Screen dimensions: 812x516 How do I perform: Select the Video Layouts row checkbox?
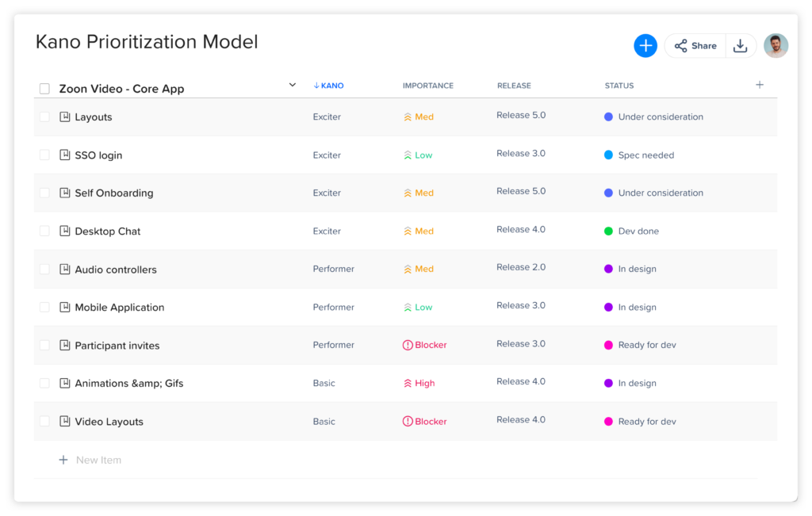click(44, 422)
